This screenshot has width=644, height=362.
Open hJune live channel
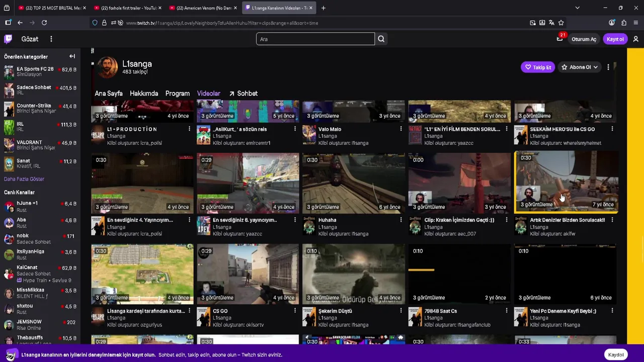click(40, 207)
